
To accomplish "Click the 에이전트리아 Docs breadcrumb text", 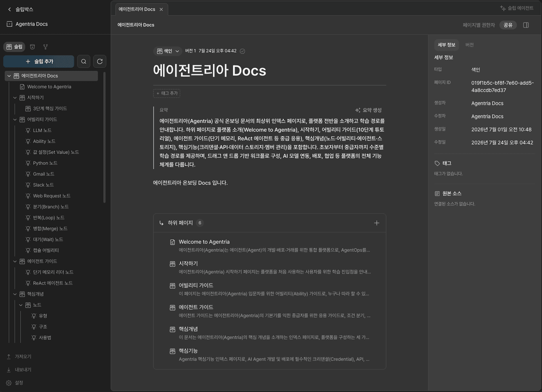I will (136, 25).
